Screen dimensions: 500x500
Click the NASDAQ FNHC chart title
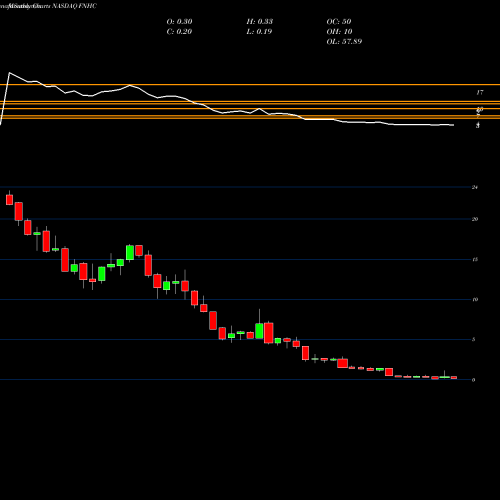pos(74,6)
